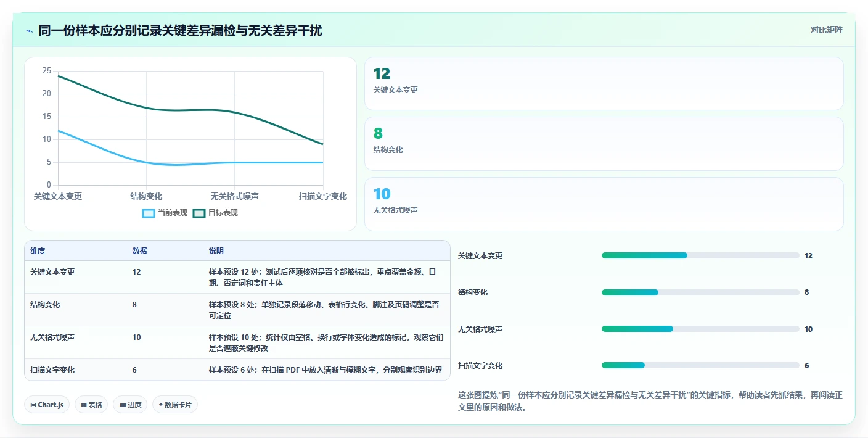The height and width of the screenshot is (438, 868).
Task: Click the 数据 column header
Action: [139, 251]
